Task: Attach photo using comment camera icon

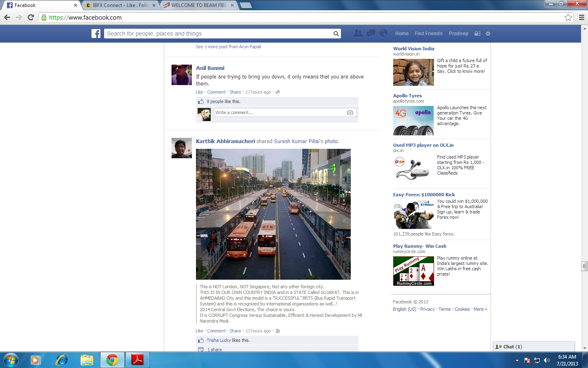Action: coord(350,112)
